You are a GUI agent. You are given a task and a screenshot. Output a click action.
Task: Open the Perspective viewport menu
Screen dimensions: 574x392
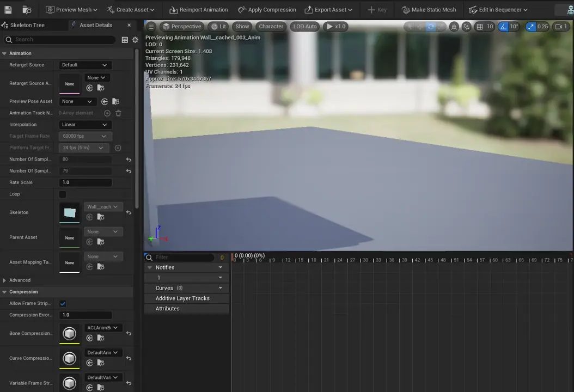click(184, 26)
